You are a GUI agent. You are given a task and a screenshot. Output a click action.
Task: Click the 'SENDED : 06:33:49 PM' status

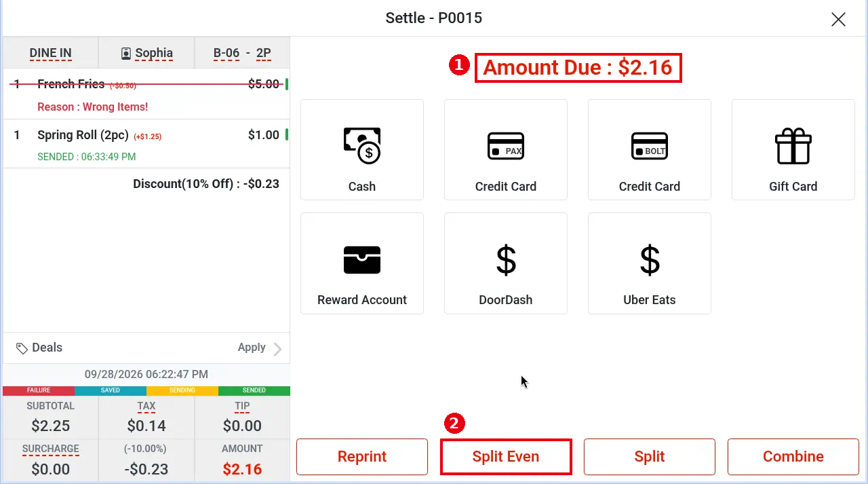(x=86, y=157)
